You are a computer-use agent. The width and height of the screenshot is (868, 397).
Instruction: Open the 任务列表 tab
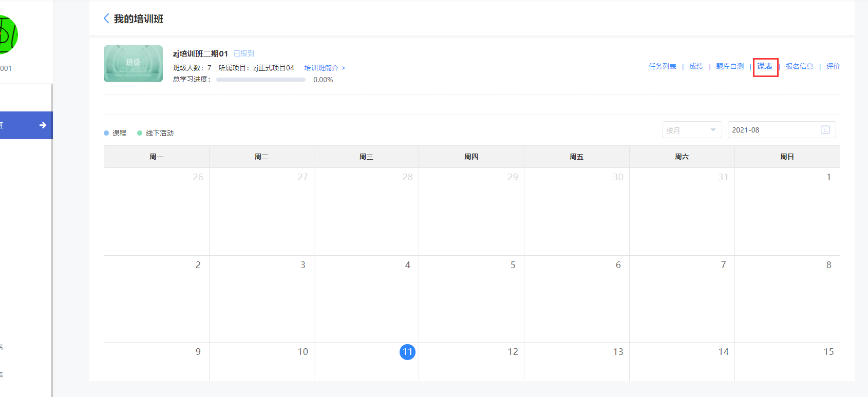tap(662, 66)
